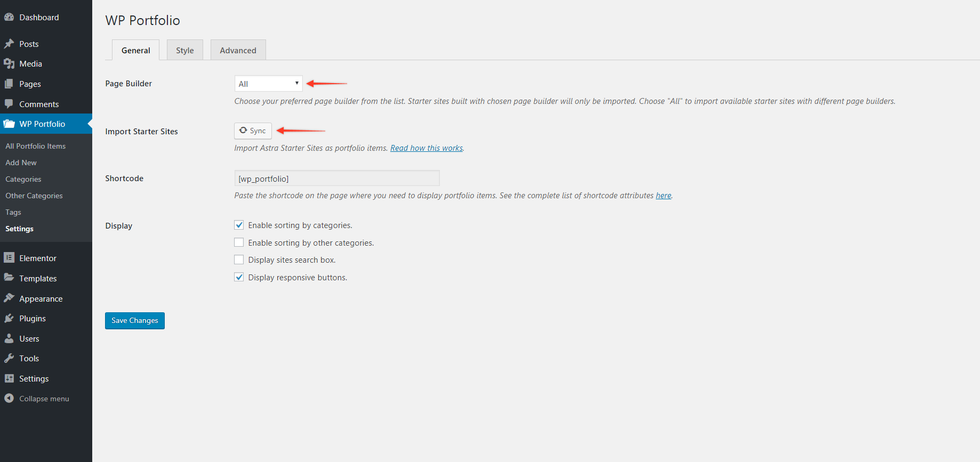Switch to the Advanced tab
This screenshot has width=980, height=462.
point(238,50)
